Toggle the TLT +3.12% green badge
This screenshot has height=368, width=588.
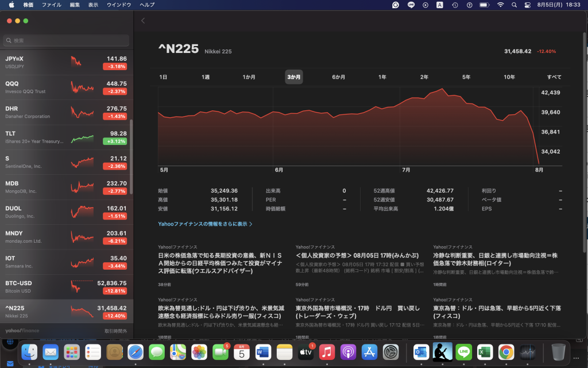(115, 141)
